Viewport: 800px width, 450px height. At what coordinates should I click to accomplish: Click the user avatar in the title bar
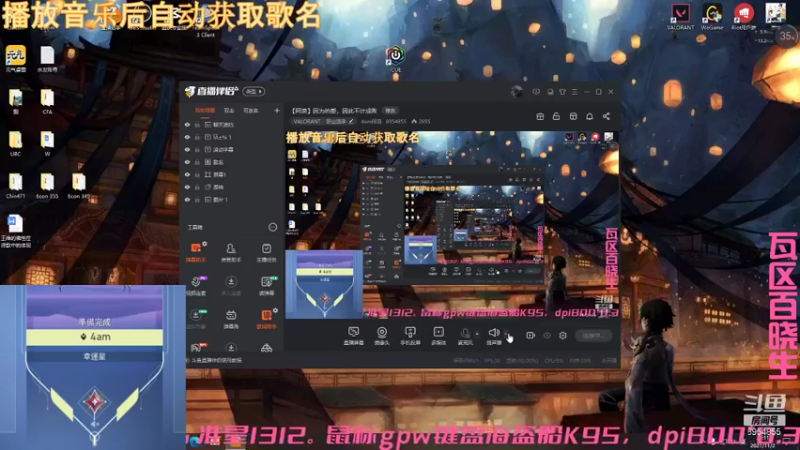tap(516, 91)
